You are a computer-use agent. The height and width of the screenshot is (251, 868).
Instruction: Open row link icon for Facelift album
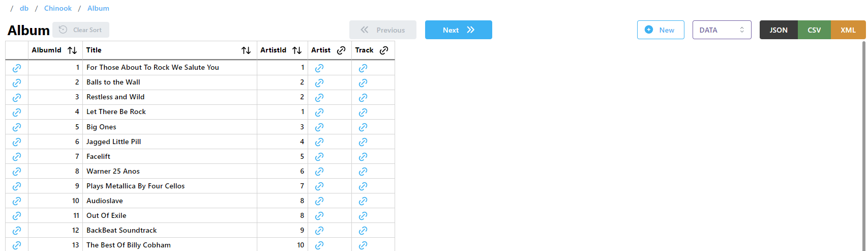pyautogui.click(x=17, y=156)
